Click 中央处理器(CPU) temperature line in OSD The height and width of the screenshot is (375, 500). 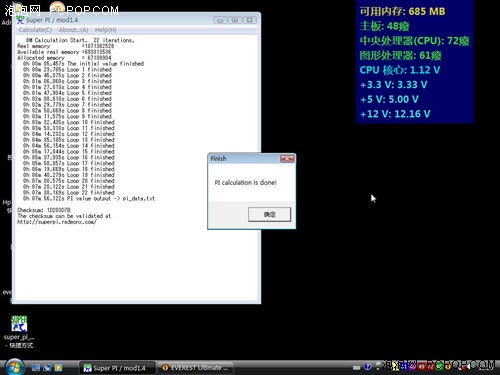[414, 41]
